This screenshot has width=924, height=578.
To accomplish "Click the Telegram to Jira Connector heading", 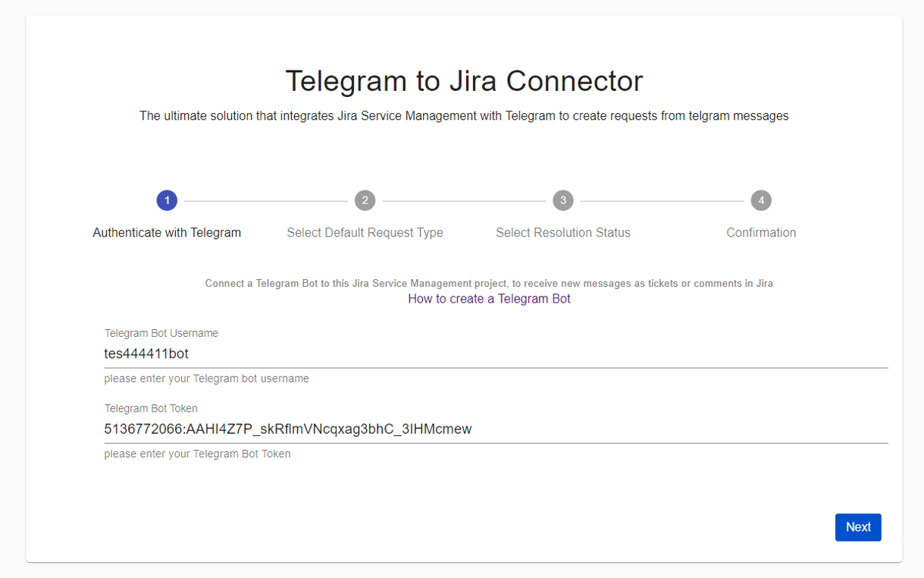I will point(464,80).
